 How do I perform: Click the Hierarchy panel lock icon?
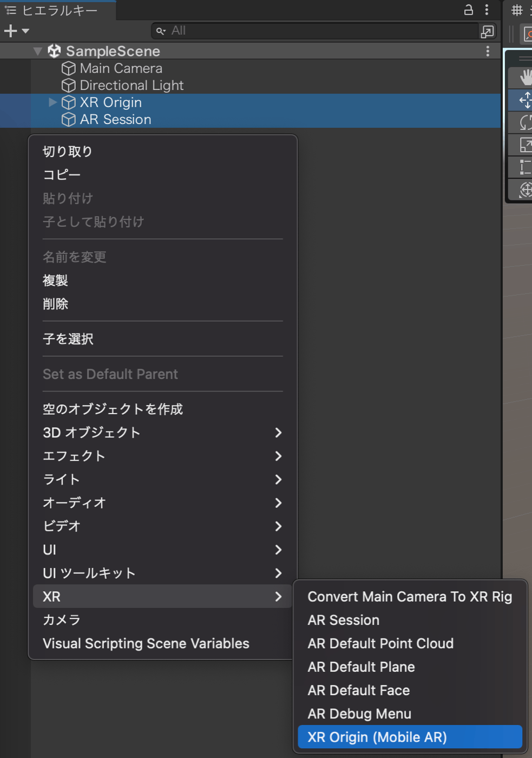[469, 10]
